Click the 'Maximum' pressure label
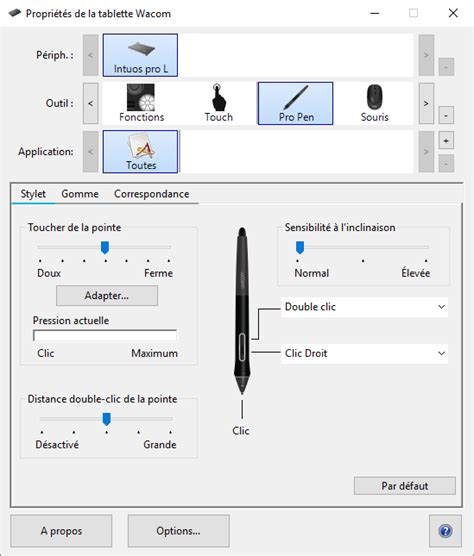The width and height of the screenshot is (474, 556). pyautogui.click(x=154, y=353)
